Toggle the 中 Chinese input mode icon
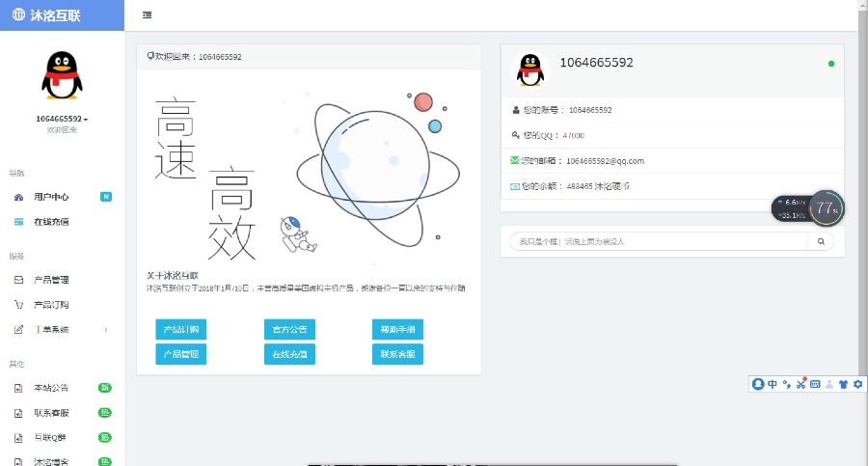Image resolution: width=868 pixels, height=466 pixels. (773, 384)
